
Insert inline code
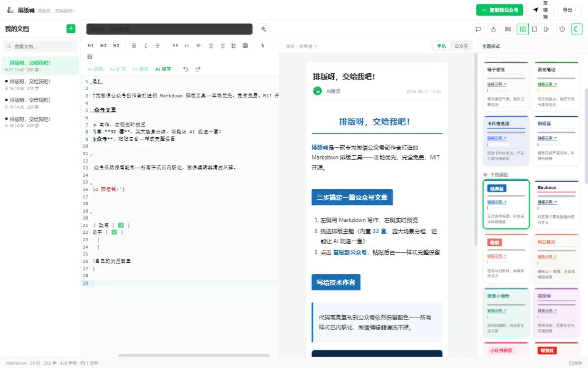pos(187,46)
